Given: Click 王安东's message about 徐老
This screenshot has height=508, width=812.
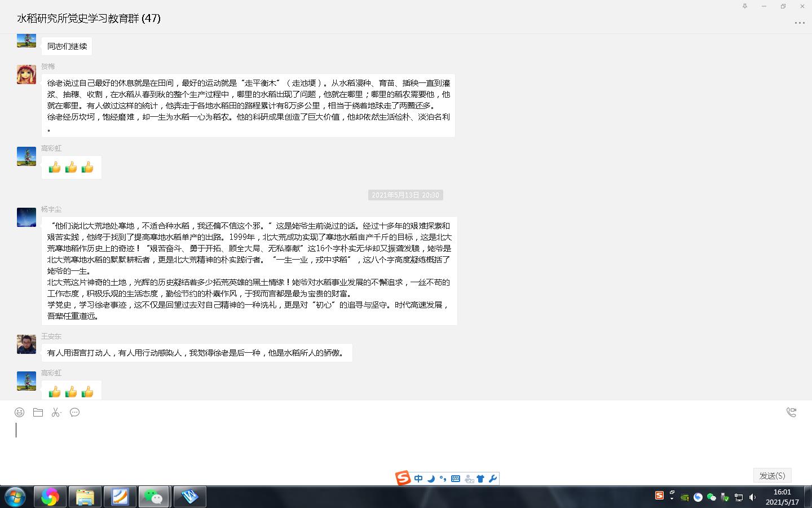Looking at the screenshot, I should pyautogui.click(x=197, y=353).
